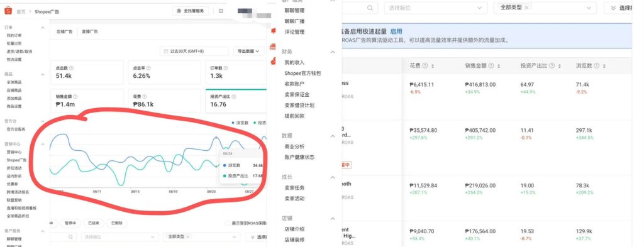Open Shopee官方钱包 in the sidebar
This screenshot has height=247, width=644.
click(x=303, y=73)
